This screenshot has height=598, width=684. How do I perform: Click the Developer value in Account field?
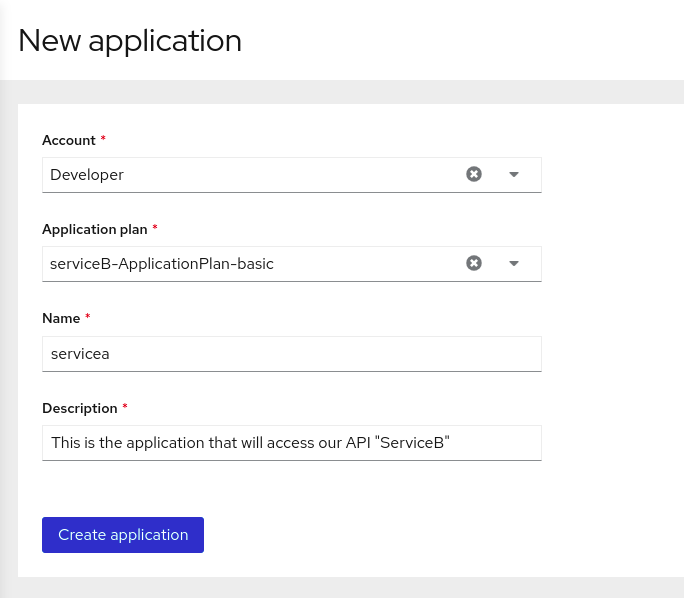pos(87,174)
